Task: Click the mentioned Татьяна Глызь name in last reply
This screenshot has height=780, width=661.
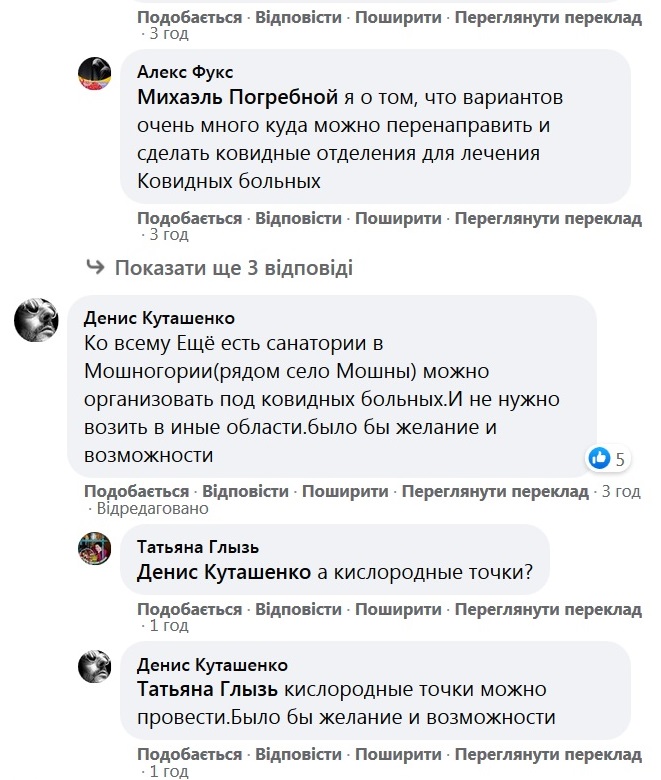Action: 208,691
